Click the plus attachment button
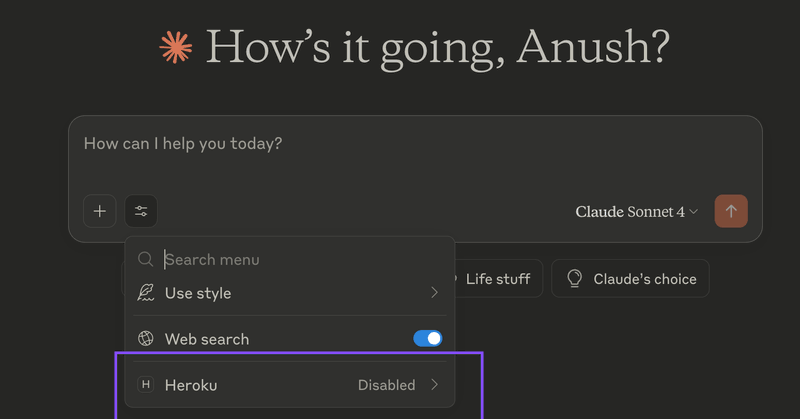The height and width of the screenshot is (419, 800). [99, 211]
